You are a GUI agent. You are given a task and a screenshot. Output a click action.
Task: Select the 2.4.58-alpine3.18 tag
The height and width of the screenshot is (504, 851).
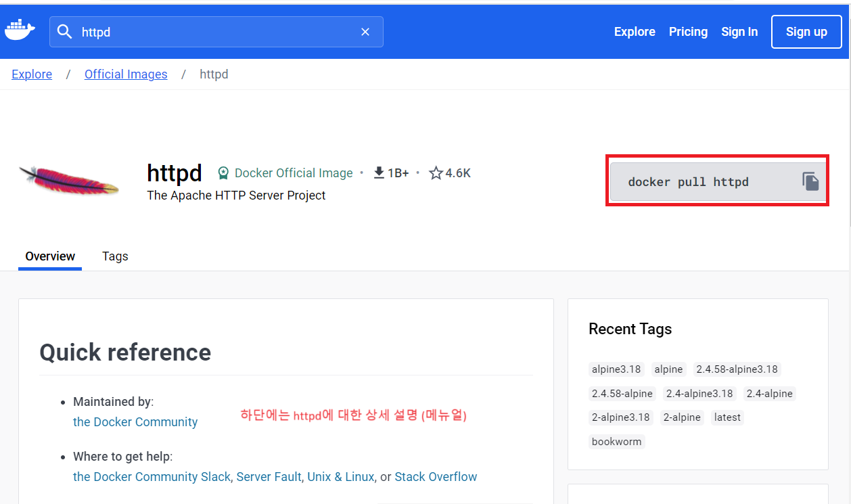click(737, 369)
